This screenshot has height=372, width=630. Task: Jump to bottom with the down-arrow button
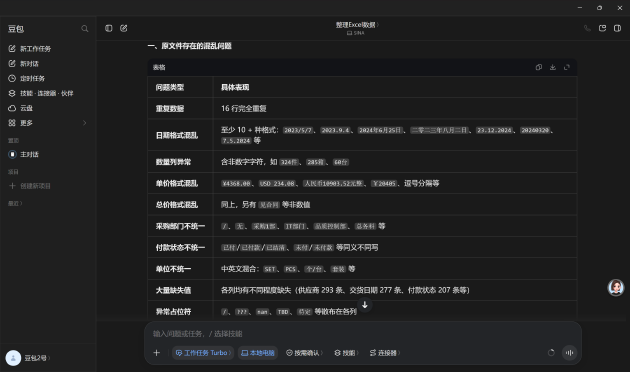[x=365, y=305]
